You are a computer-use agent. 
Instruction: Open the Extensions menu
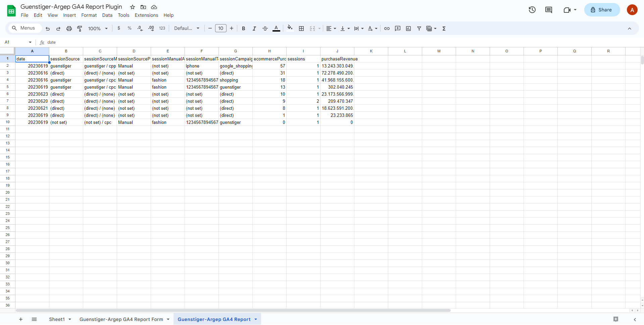coord(146,15)
